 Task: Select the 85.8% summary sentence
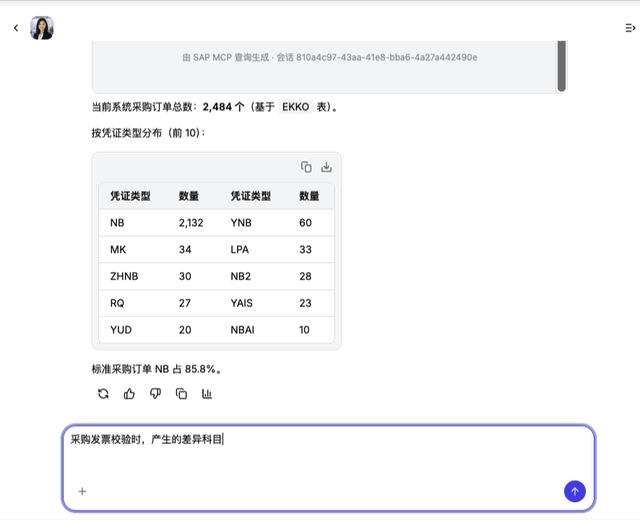click(157, 369)
